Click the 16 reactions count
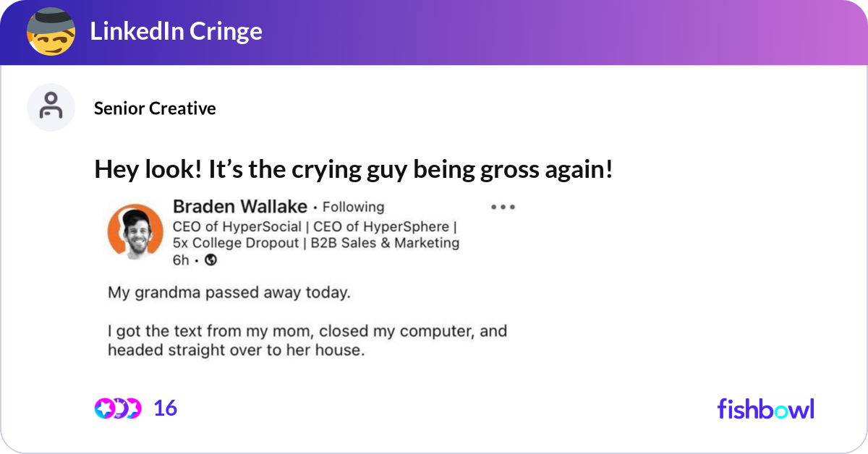 pyautogui.click(x=165, y=408)
